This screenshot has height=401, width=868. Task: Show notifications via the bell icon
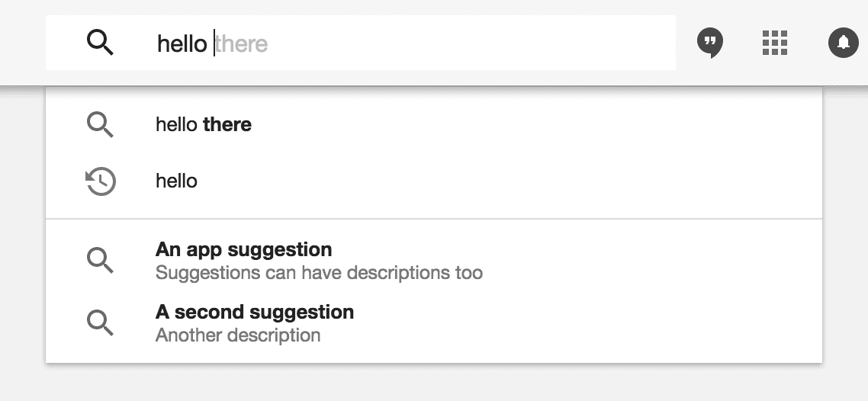coord(843,43)
